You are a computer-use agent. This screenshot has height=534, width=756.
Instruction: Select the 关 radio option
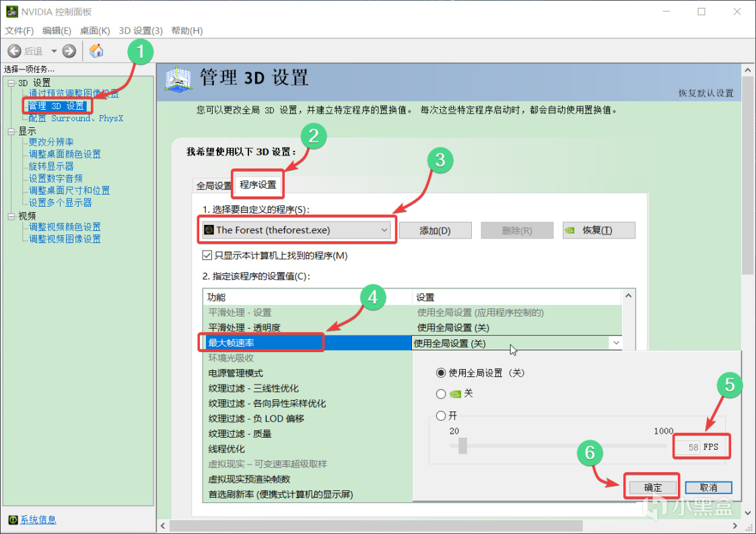[x=441, y=394]
